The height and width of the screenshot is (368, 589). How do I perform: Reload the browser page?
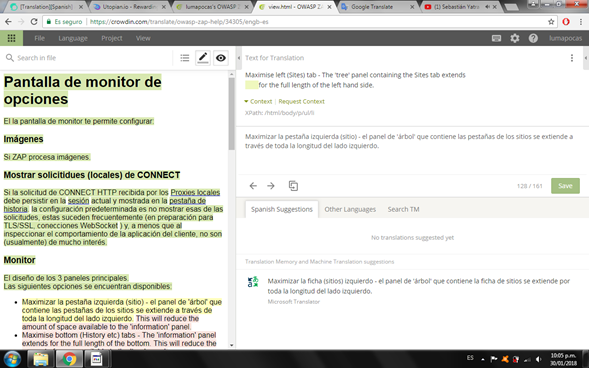click(34, 22)
